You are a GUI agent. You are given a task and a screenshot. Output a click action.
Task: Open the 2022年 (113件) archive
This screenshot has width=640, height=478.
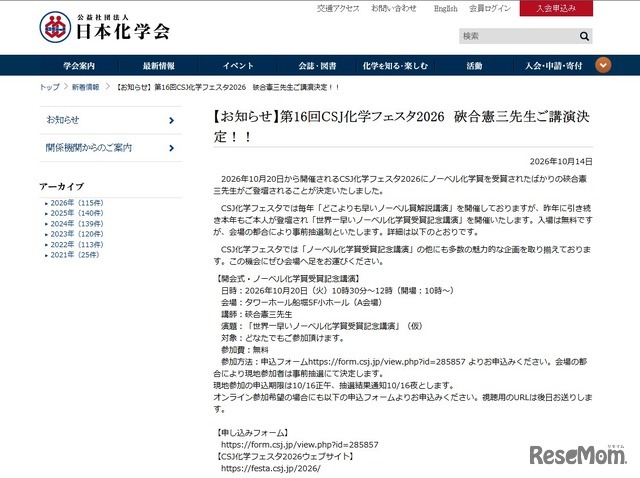77,245
